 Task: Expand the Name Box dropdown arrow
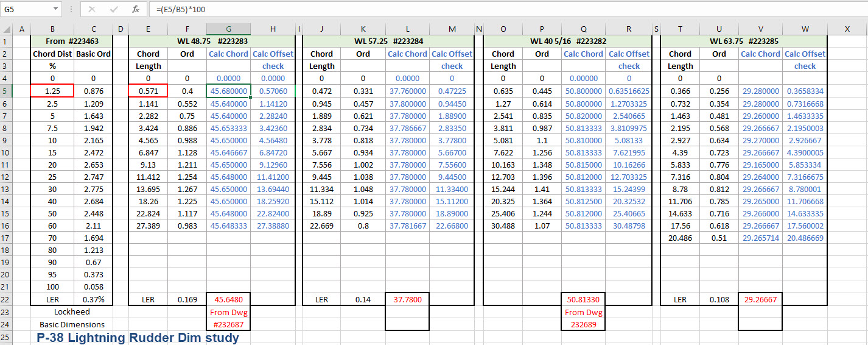(55, 10)
